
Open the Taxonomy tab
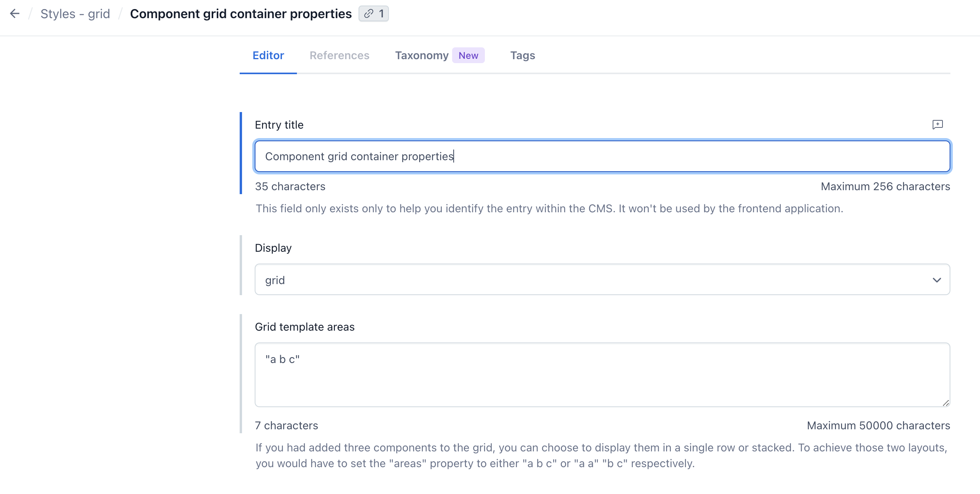(x=422, y=55)
